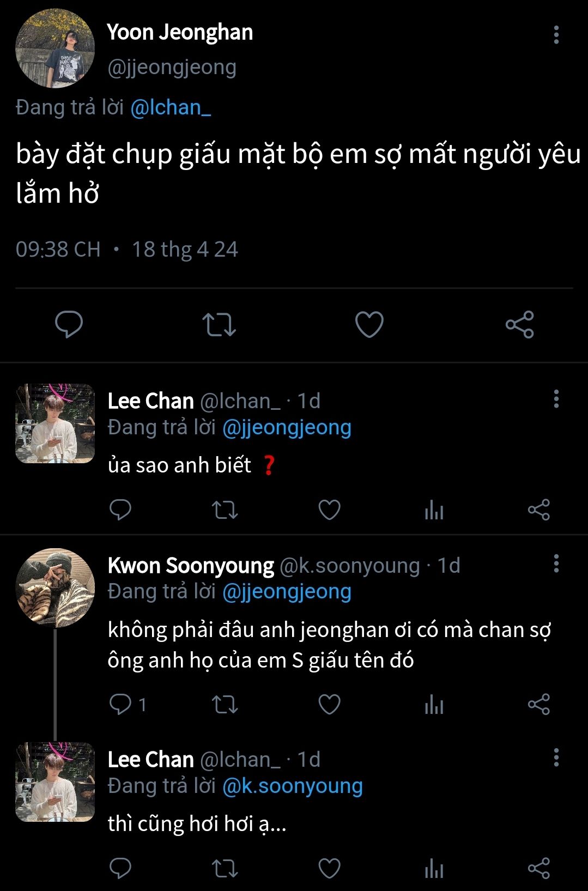Viewport: 588px width, 891px height.
Task: Like Yoon Jeonghan's main tweet
Action: coord(369,324)
